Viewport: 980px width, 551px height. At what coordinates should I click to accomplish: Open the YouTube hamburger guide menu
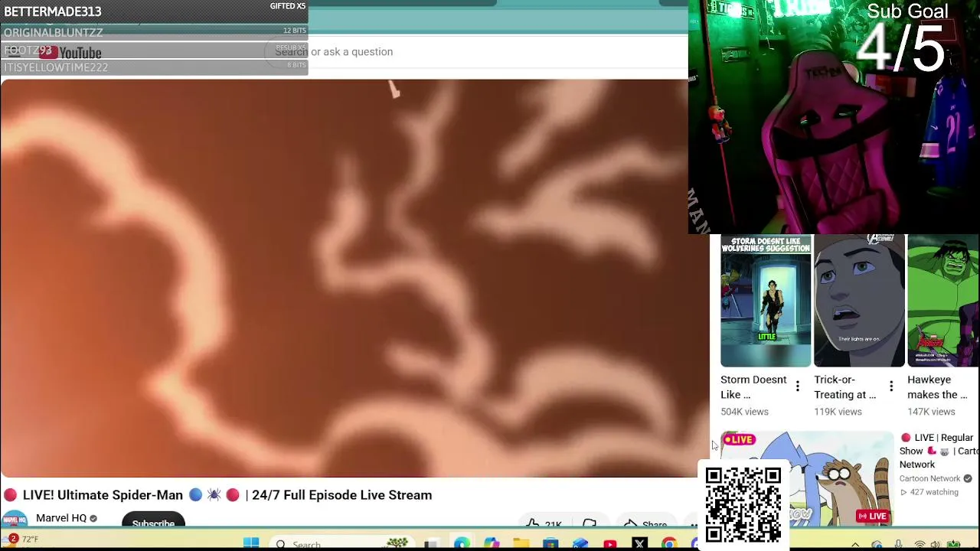13,52
